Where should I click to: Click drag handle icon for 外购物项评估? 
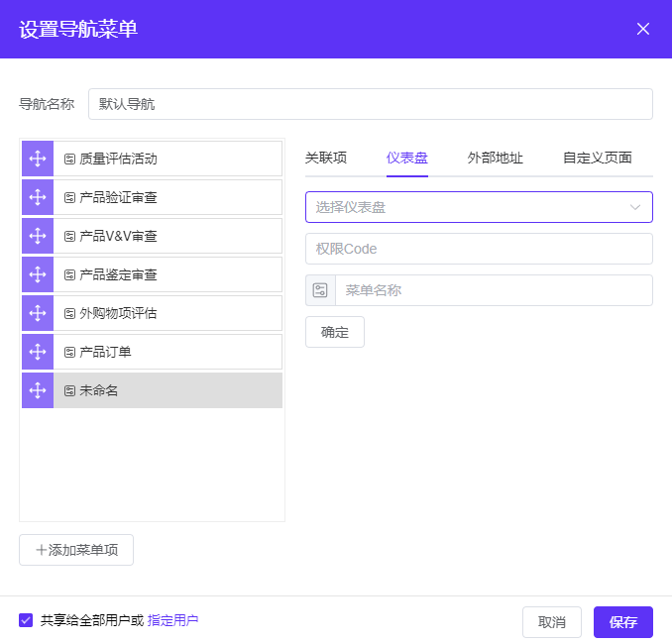pos(38,313)
